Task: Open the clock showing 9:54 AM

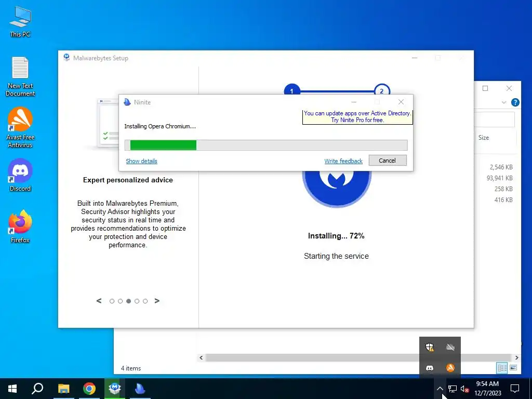Action: pos(487,389)
